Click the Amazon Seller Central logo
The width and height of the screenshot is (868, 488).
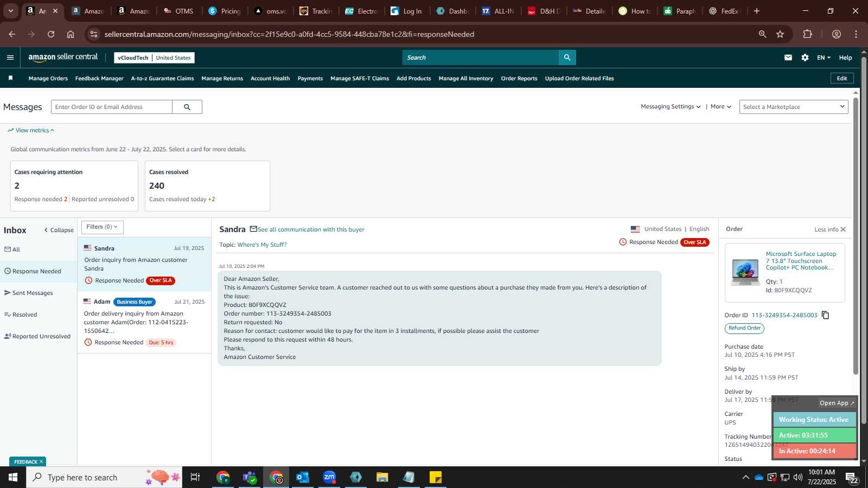(63, 57)
